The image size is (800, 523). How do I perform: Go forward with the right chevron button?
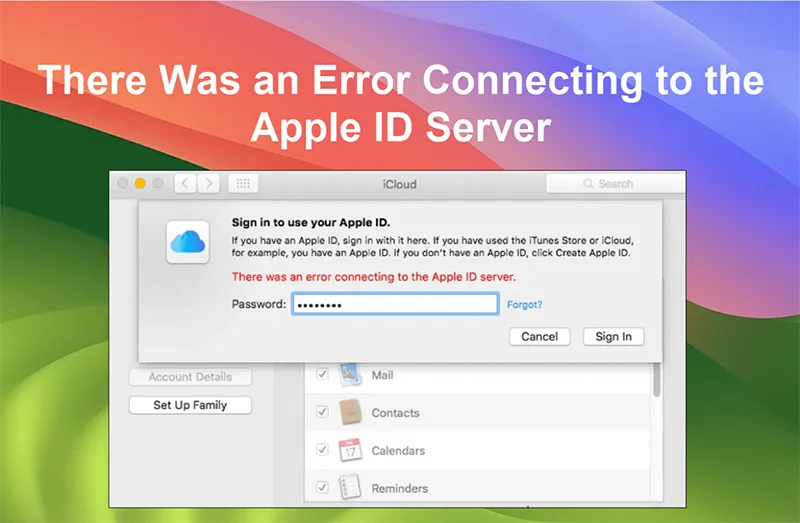pyautogui.click(x=209, y=183)
